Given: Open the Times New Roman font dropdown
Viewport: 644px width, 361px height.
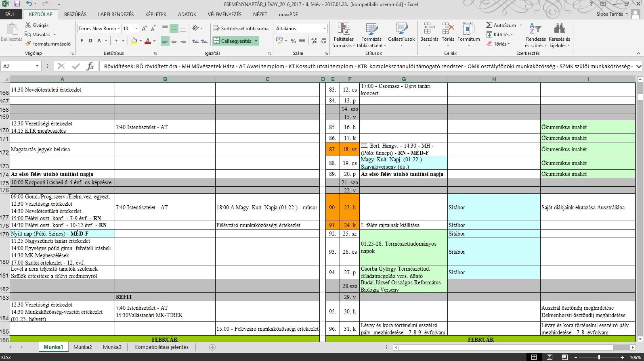Looking at the screenshot, I should click(119, 29).
